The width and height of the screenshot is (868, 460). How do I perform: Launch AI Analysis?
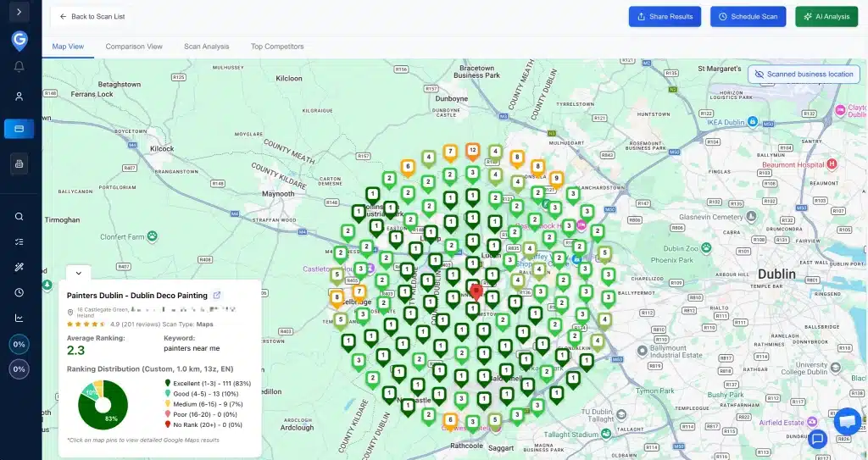point(826,17)
